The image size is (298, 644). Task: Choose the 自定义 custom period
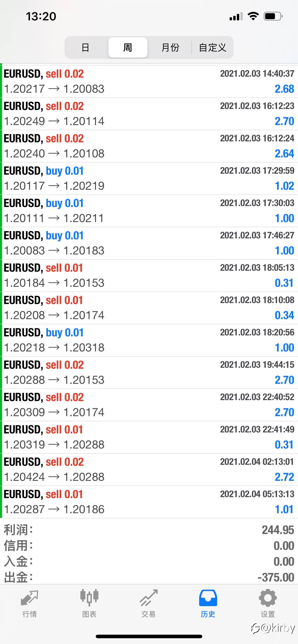[213, 47]
